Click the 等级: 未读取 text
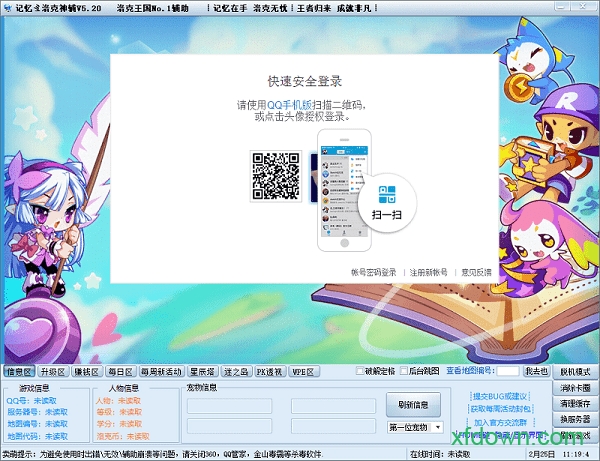The width and height of the screenshot is (600, 461). [119, 412]
